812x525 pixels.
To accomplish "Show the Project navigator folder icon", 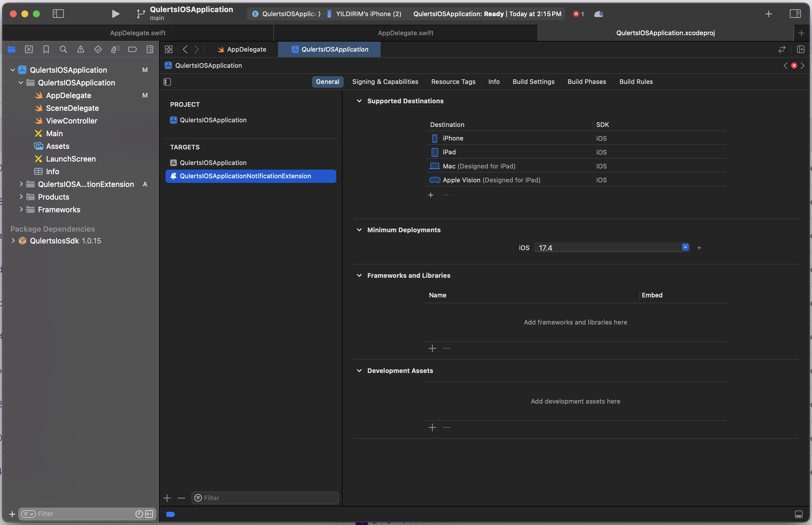I will coord(12,49).
